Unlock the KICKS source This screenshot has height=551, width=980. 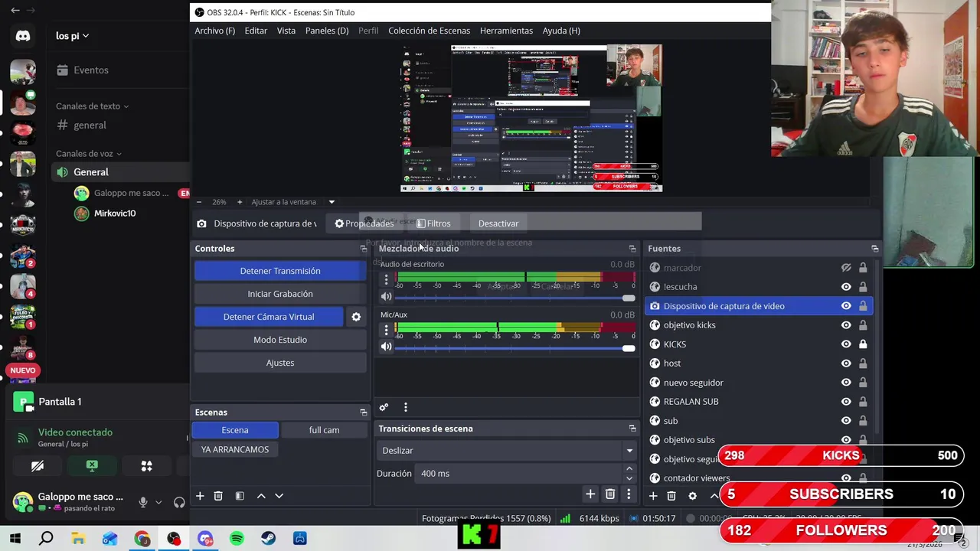[x=863, y=344]
